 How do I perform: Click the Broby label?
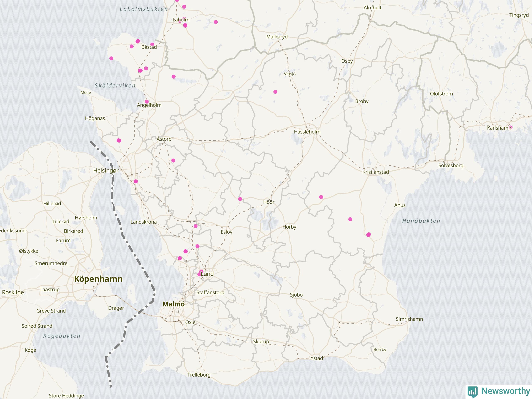pyautogui.click(x=361, y=101)
